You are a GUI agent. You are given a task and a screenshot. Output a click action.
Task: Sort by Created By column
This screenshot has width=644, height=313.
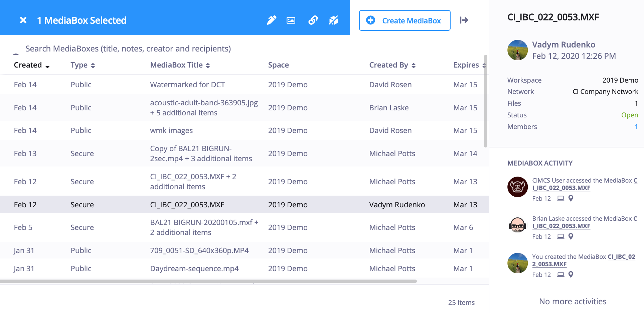[x=392, y=65]
